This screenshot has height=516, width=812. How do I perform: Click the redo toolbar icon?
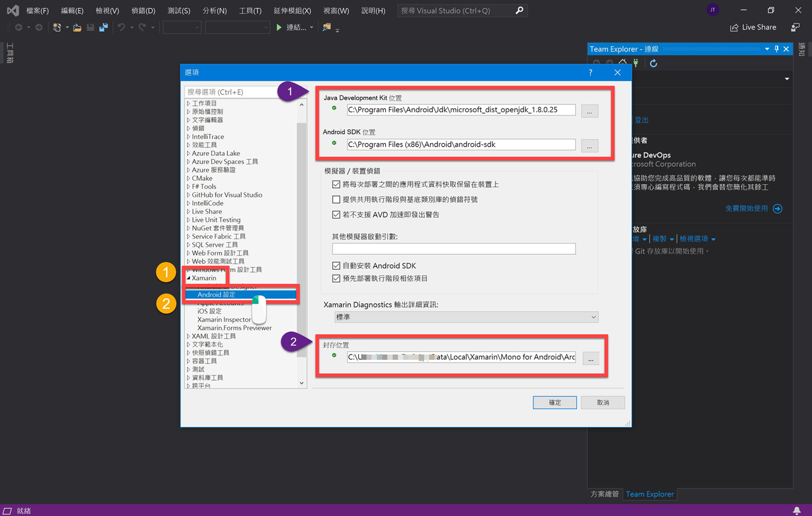point(142,27)
